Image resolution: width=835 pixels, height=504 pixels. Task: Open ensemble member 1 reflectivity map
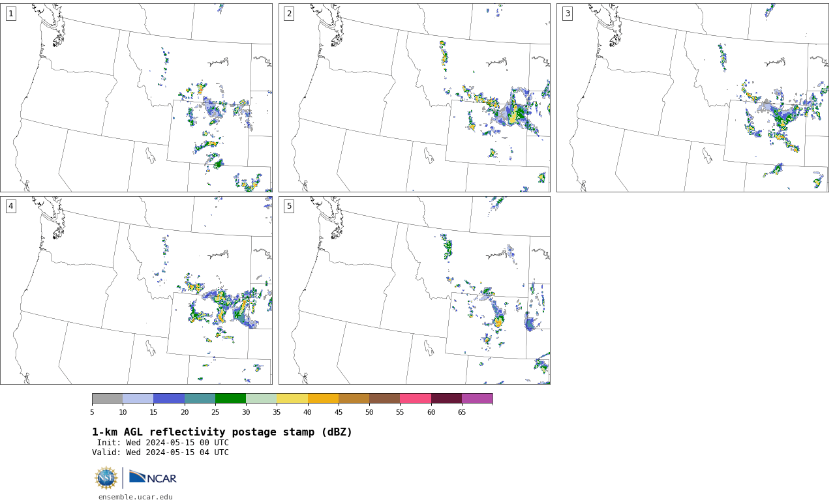(136, 98)
